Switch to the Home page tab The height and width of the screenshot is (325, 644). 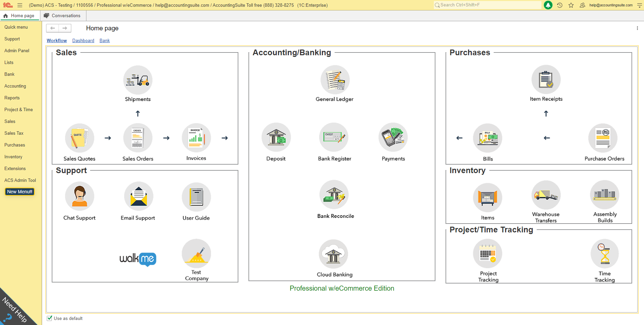(20, 15)
